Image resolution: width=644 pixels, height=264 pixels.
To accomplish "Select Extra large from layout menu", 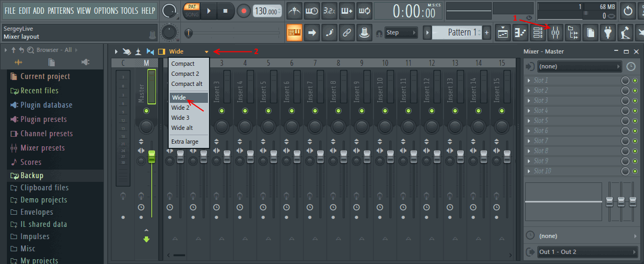I will [185, 142].
